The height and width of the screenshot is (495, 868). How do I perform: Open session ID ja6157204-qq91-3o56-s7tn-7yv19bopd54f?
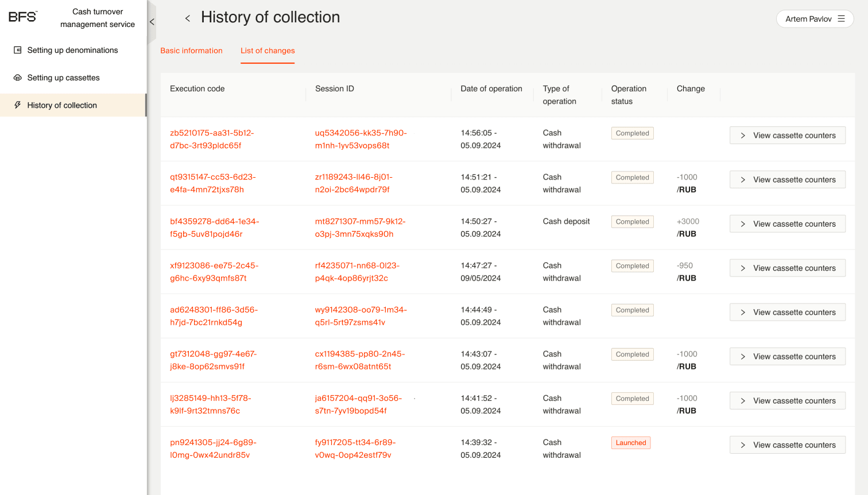click(359, 404)
